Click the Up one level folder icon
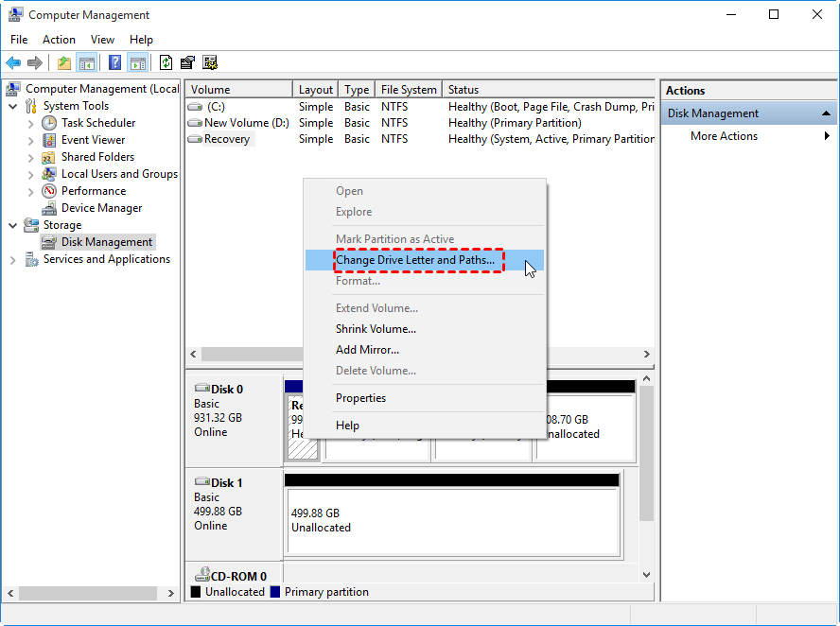Viewport: 840px width, 626px height. (64, 63)
